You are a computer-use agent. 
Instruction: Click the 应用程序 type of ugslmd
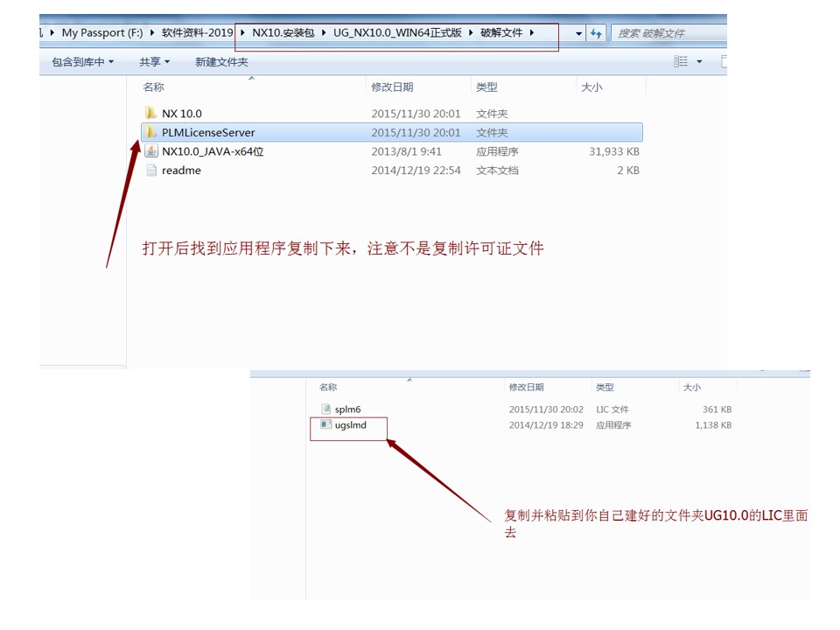pos(613,425)
